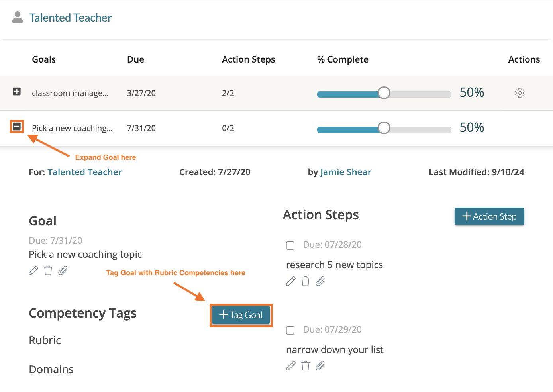
Task: Open Jamie Shear's profile link
Action: pyautogui.click(x=345, y=172)
